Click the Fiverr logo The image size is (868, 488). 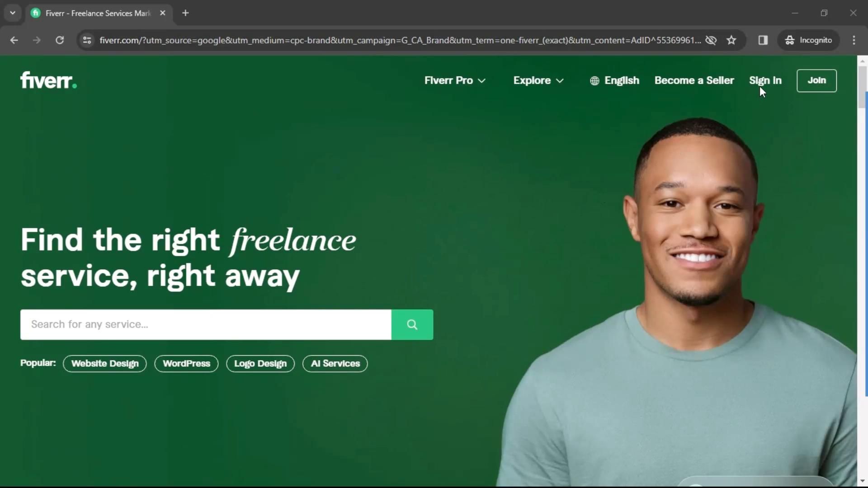[49, 80]
